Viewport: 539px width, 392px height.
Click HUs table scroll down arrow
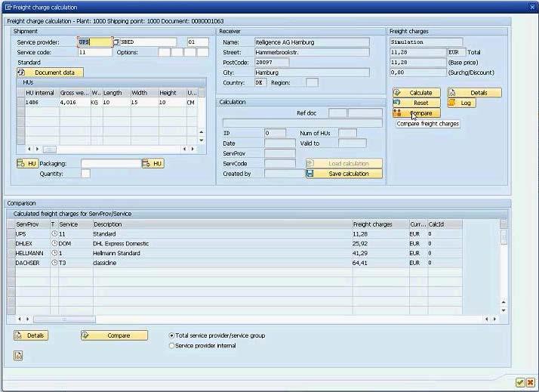click(202, 140)
